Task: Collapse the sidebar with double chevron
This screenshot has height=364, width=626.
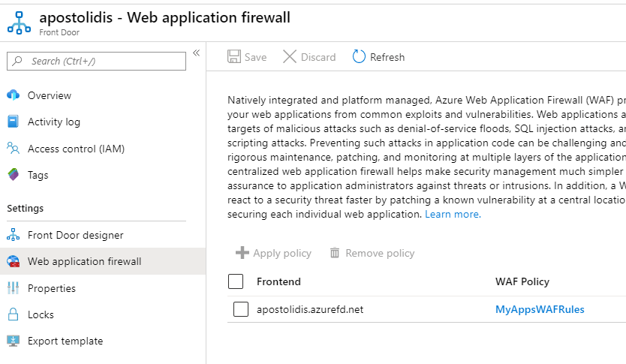Action: click(x=196, y=53)
